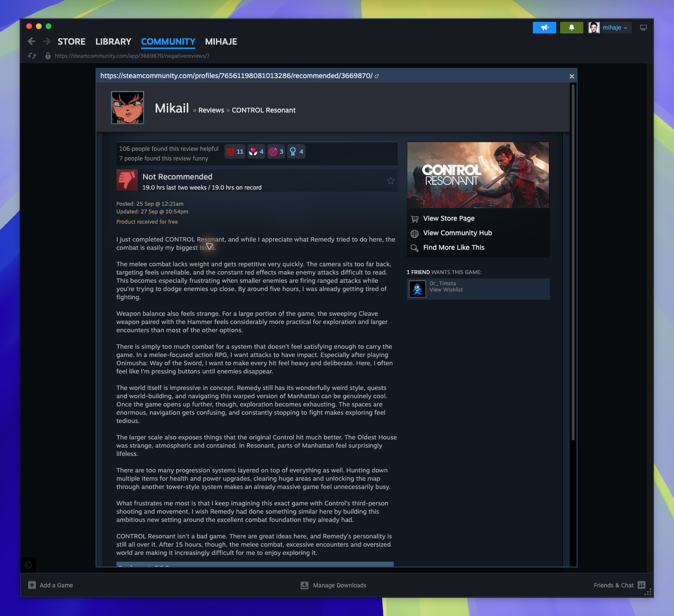Viewport: 674px width, 616px height.
Task: Click the 100 award reaction showing 11
Action: (235, 152)
